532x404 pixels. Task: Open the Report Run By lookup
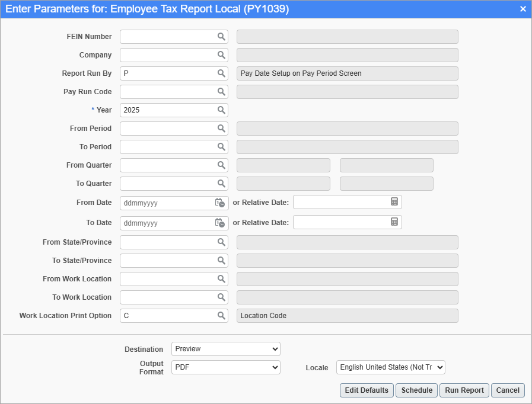point(222,73)
